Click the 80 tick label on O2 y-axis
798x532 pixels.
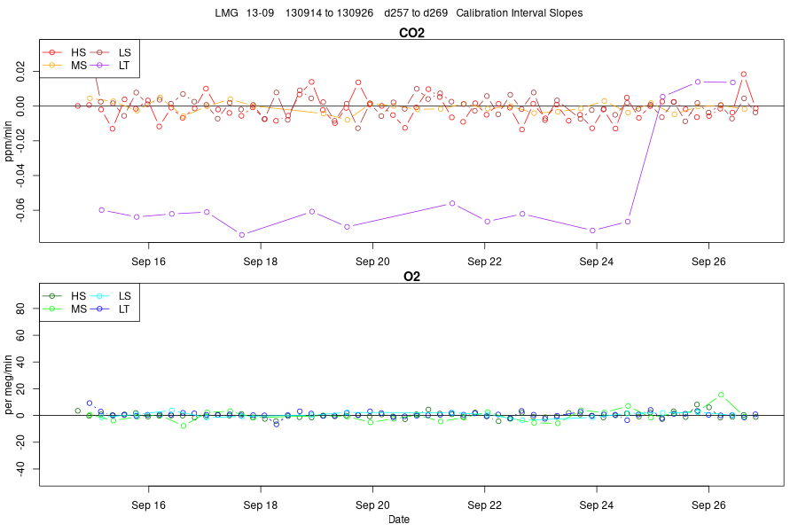(20, 309)
